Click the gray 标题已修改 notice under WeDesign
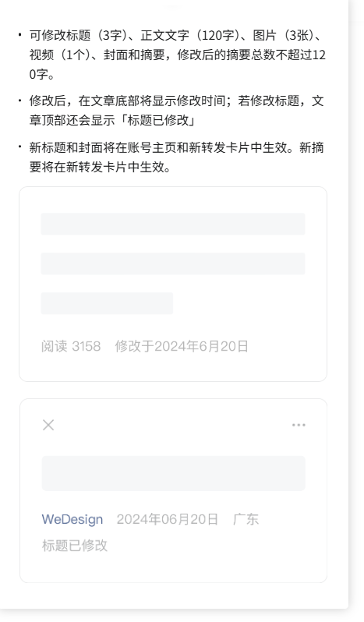Screen dimensions: 364x622 [75, 546]
